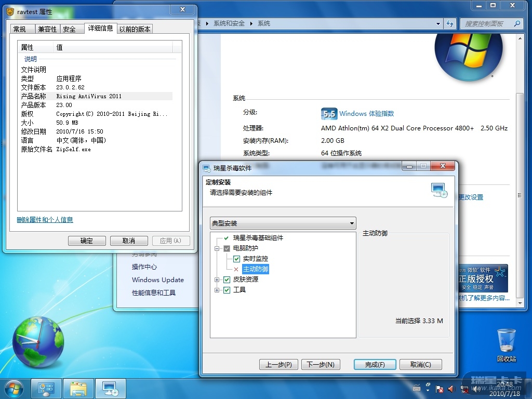Screen dimensions: 532x399
Task: Click 完成(F) to finish install
Action: click(x=375, y=364)
